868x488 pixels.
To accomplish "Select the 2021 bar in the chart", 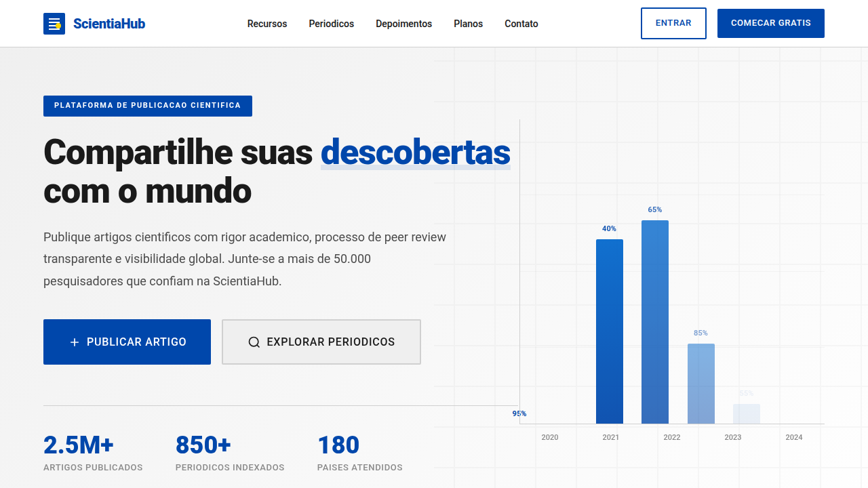I will (x=610, y=332).
